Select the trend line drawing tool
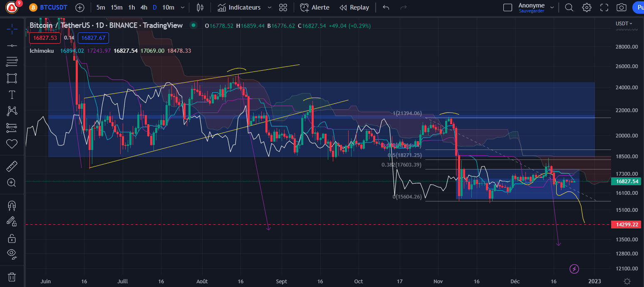Screen dimensions: 644x287 pyautogui.click(x=12, y=46)
